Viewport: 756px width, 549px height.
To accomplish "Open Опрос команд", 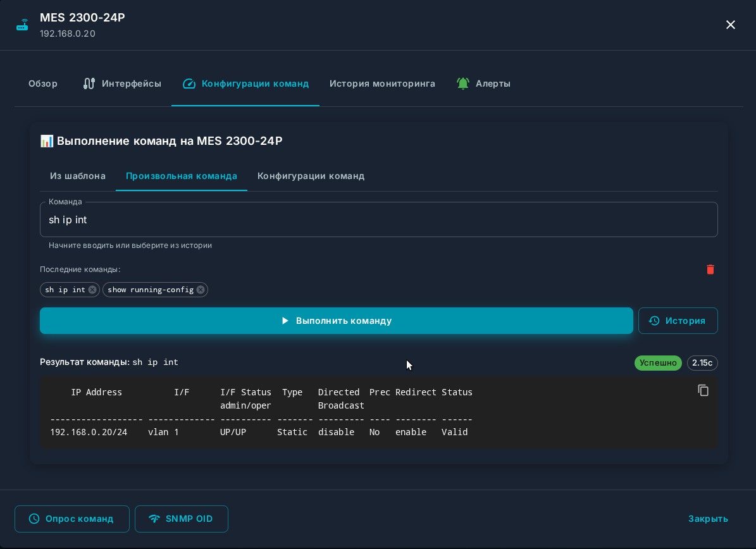I will [x=72, y=519].
